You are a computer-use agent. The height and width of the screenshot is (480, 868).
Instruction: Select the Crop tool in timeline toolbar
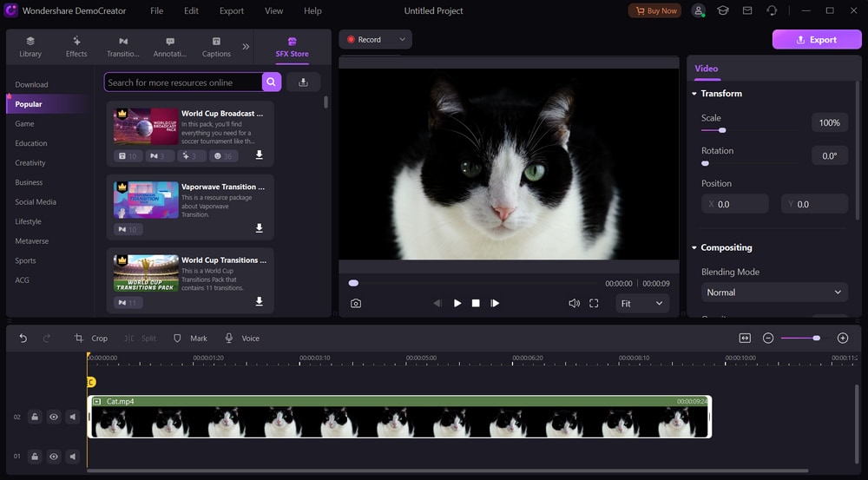click(91, 339)
